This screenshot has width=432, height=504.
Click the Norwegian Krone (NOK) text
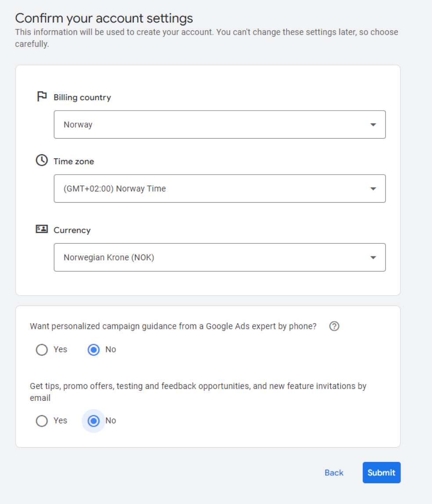tap(109, 258)
